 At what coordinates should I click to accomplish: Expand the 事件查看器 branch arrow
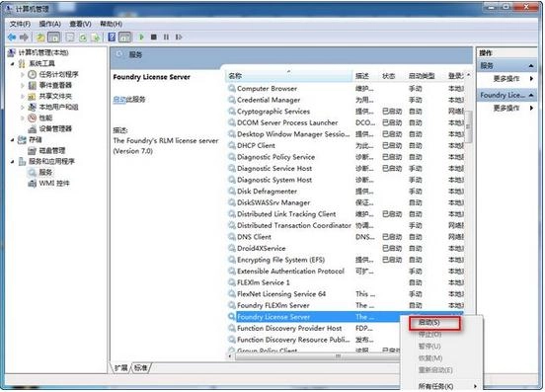coord(23,85)
